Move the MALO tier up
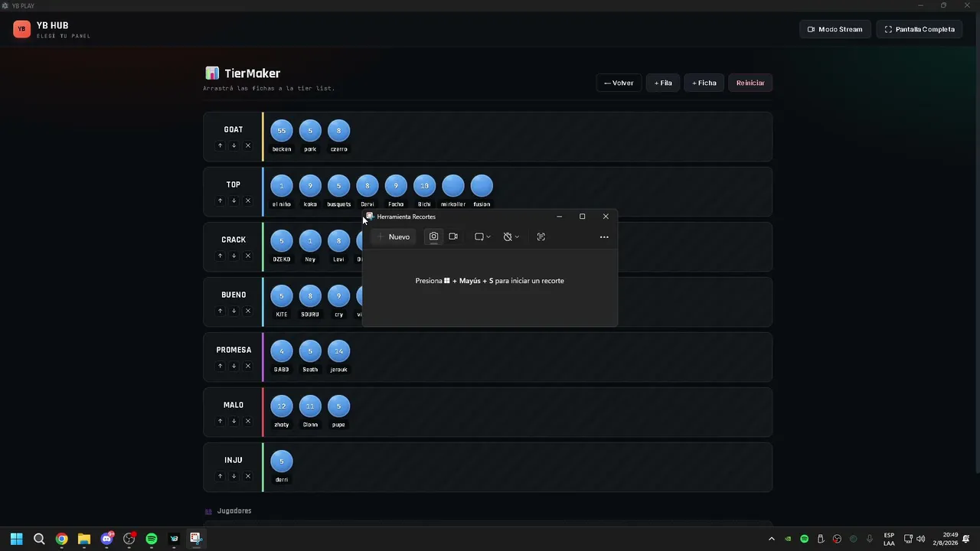The height and width of the screenshot is (551, 980). [220, 421]
